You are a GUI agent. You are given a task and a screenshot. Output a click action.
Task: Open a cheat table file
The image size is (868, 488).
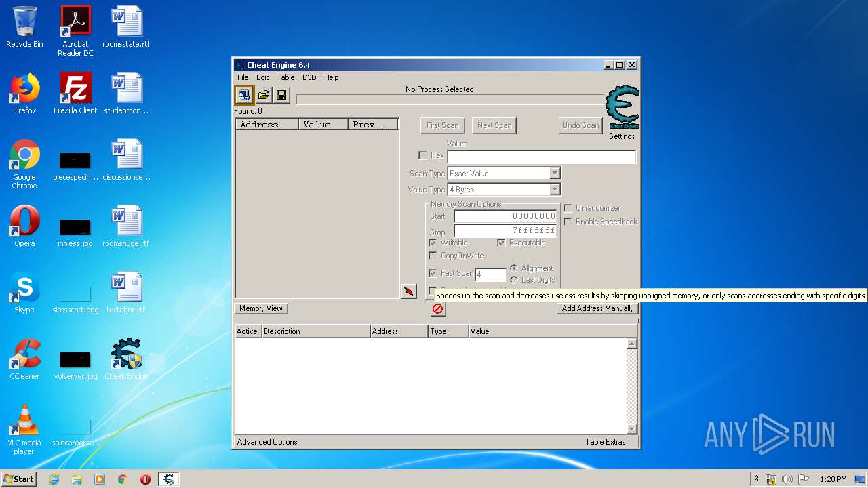(x=263, y=95)
